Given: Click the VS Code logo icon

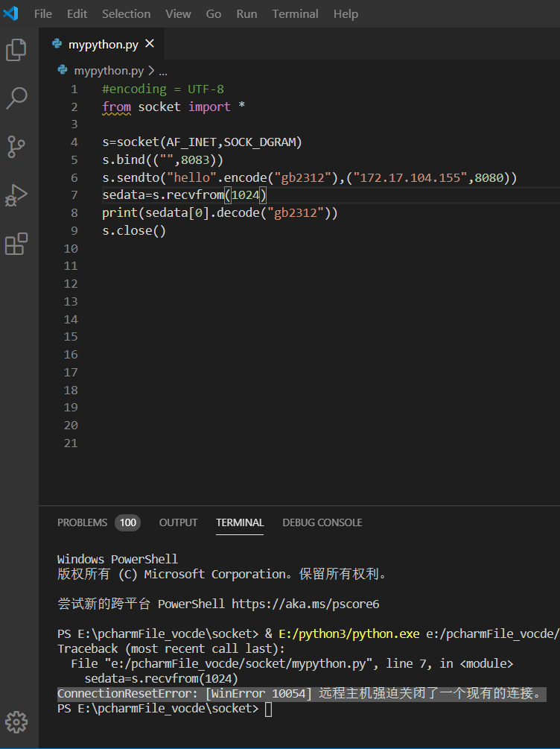Looking at the screenshot, I should click(x=10, y=13).
